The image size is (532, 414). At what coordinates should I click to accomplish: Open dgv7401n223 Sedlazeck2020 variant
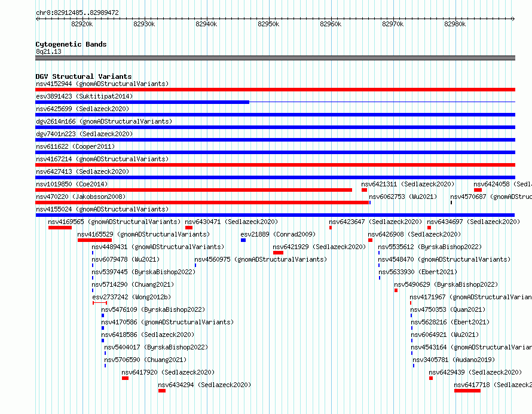pos(84,134)
